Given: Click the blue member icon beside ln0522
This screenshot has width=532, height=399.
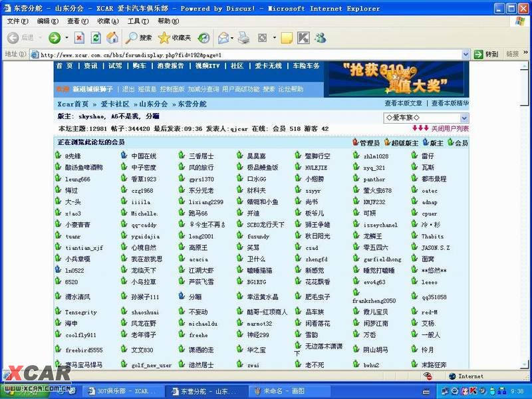Looking at the screenshot, I should click(x=58, y=270).
